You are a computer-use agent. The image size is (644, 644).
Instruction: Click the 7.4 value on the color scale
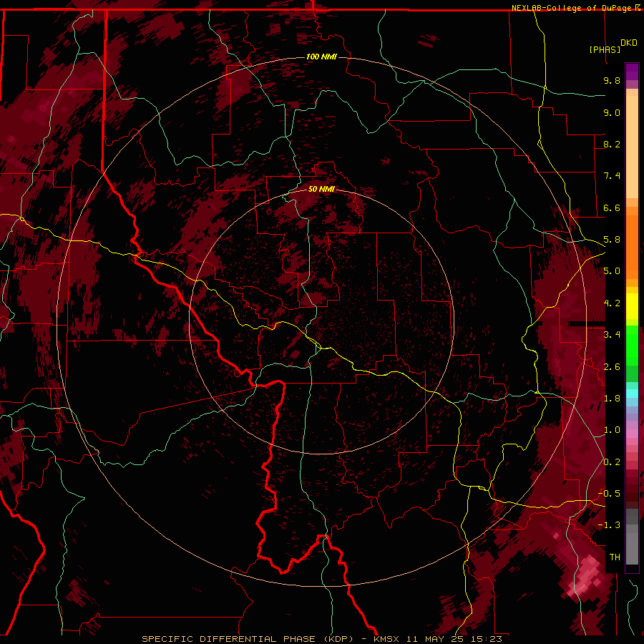pyautogui.click(x=612, y=176)
